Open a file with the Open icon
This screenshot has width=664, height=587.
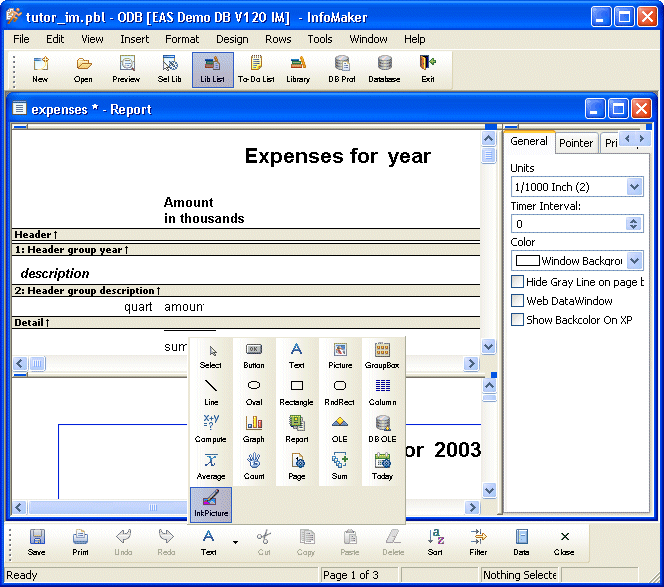(83, 70)
